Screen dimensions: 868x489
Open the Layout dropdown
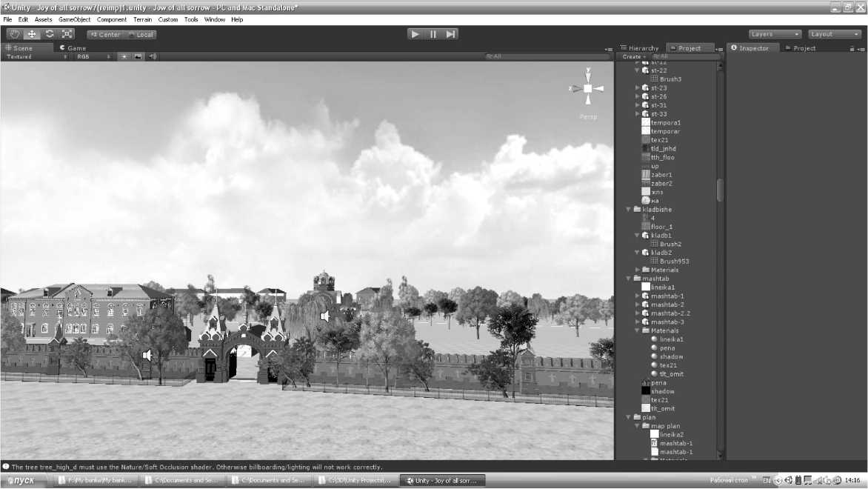[x=834, y=34]
